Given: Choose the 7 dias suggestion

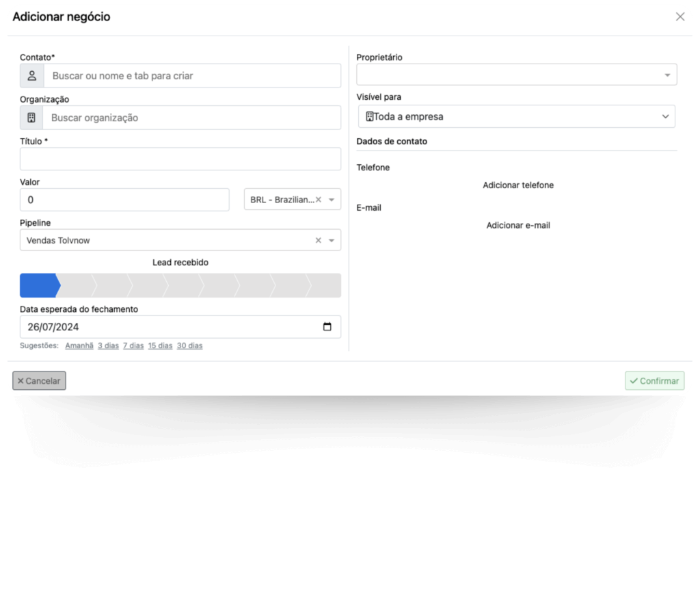Looking at the screenshot, I should pyautogui.click(x=133, y=346).
